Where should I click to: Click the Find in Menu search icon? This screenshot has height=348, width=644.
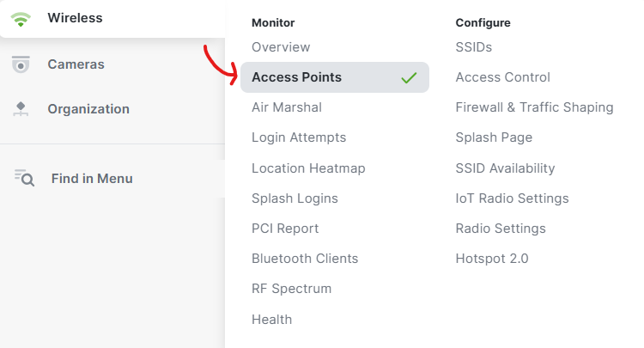pyautogui.click(x=24, y=178)
